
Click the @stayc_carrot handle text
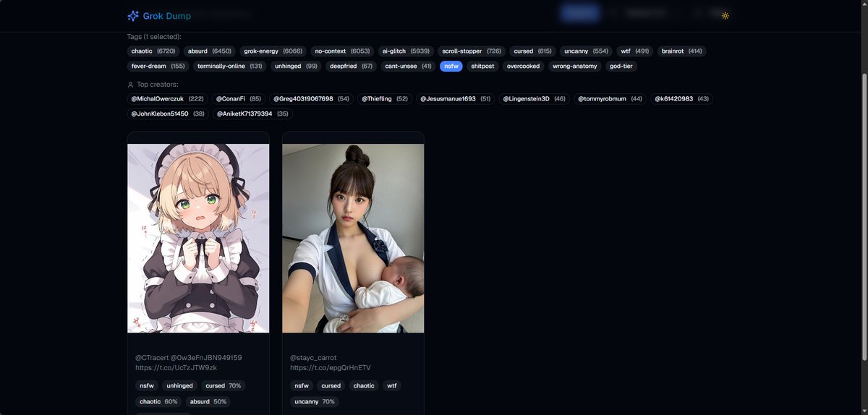click(x=313, y=357)
